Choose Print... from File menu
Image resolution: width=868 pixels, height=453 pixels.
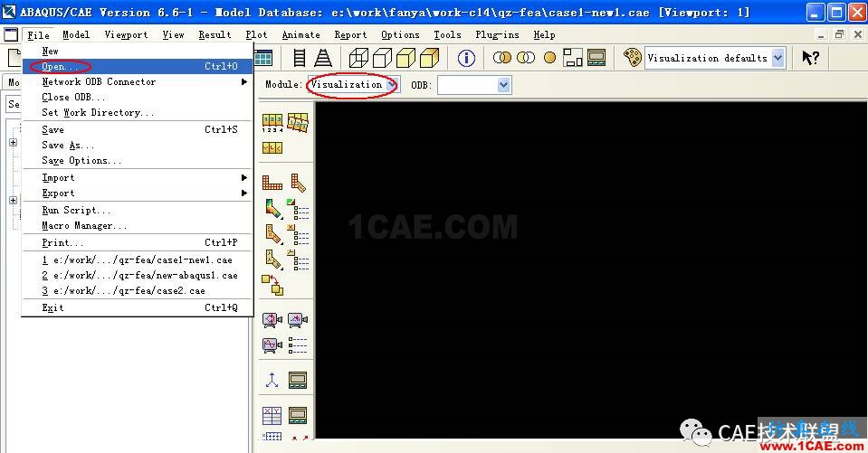(138, 243)
